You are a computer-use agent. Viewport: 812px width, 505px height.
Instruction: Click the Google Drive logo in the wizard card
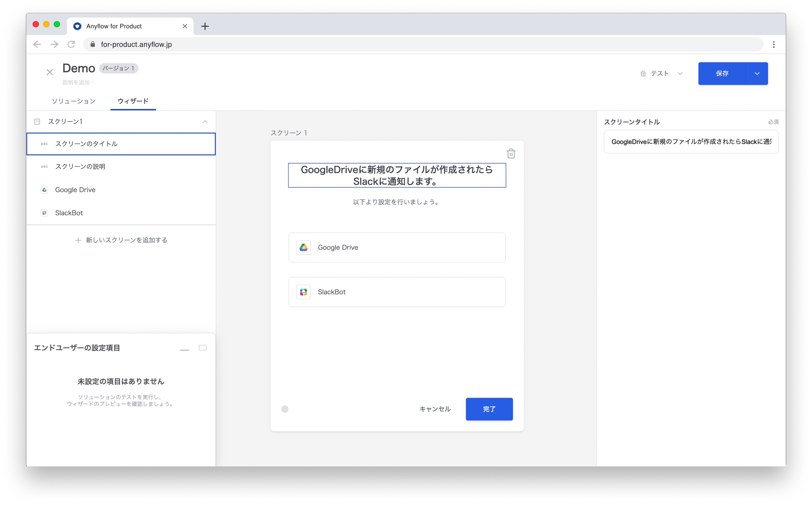coord(303,248)
